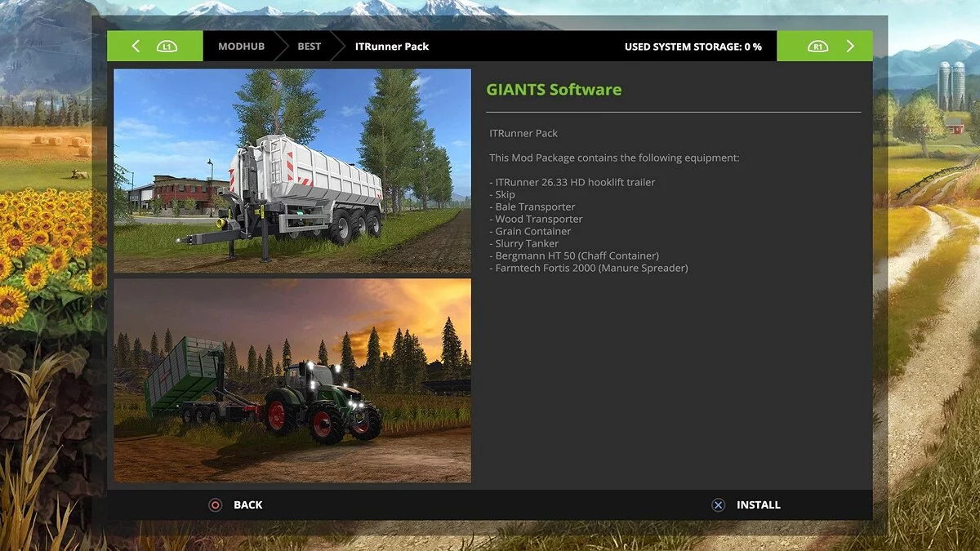Open the trailer screenshot preview
The image size is (980, 551).
[x=293, y=169]
